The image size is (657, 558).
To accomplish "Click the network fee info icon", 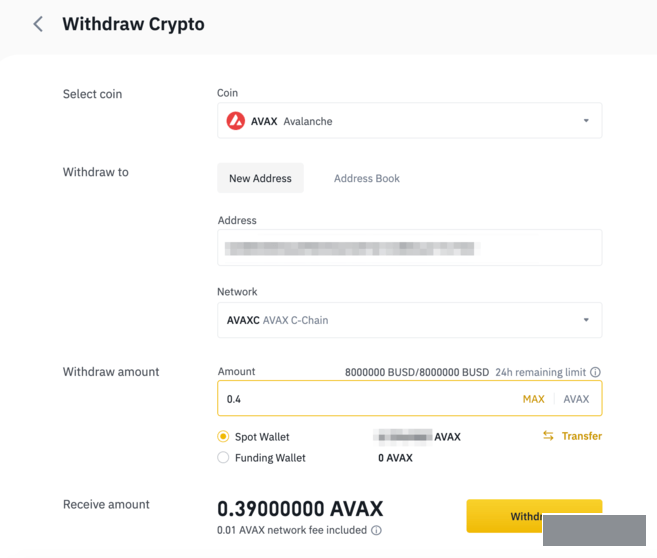I will click(x=376, y=530).
